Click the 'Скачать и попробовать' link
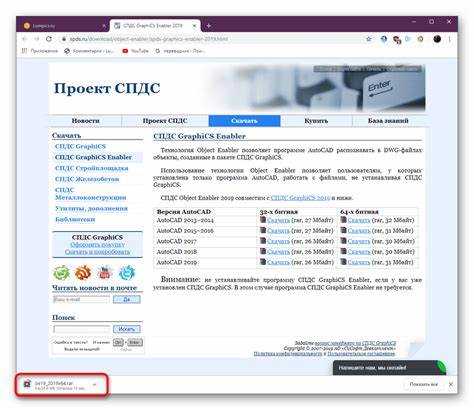 pos(97,252)
